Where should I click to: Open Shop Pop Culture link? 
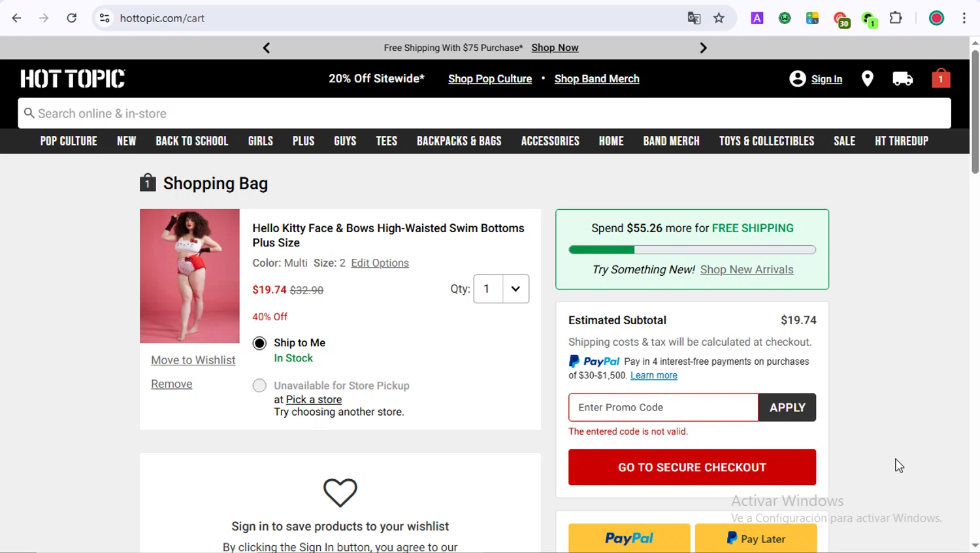point(490,79)
